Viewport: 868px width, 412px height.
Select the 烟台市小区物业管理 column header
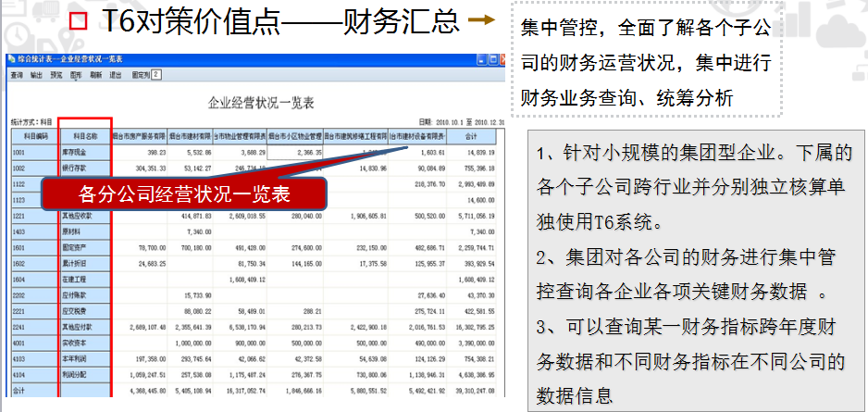tap(295, 136)
